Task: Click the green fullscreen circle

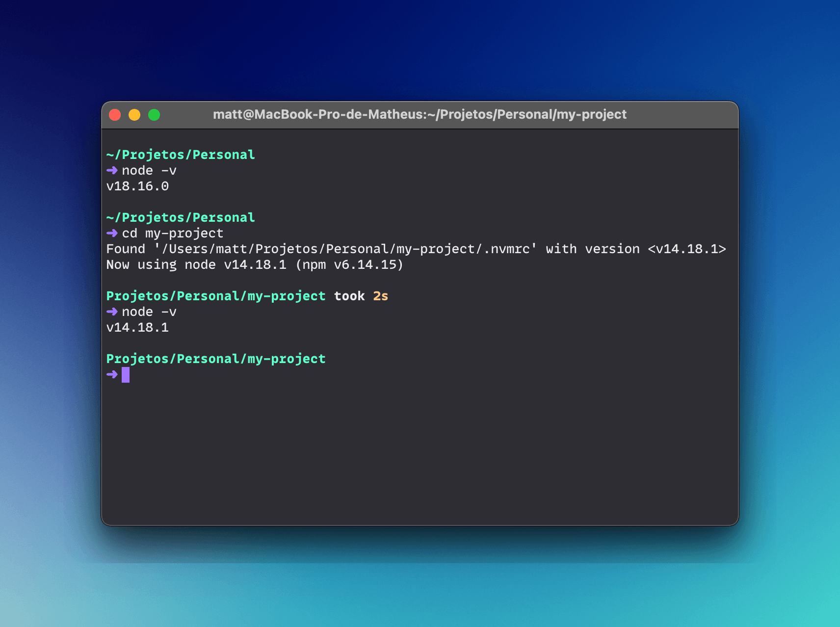Action: coord(154,114)
